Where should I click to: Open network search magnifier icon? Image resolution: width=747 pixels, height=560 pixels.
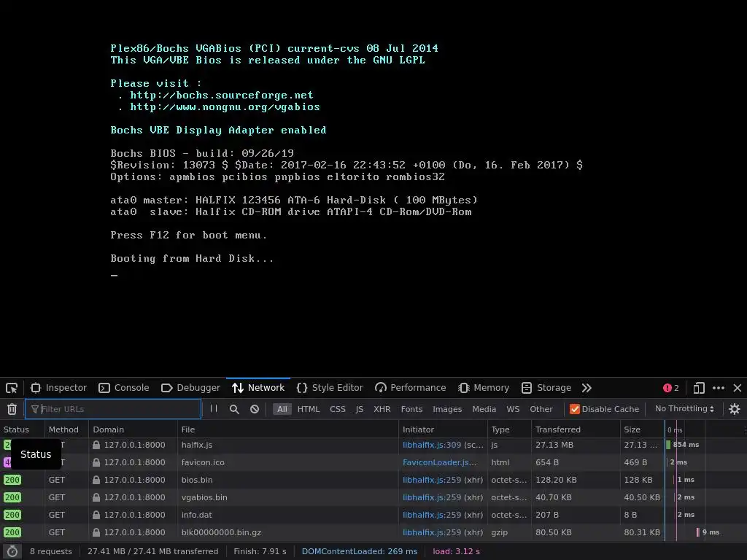click(x=234, y=409)
